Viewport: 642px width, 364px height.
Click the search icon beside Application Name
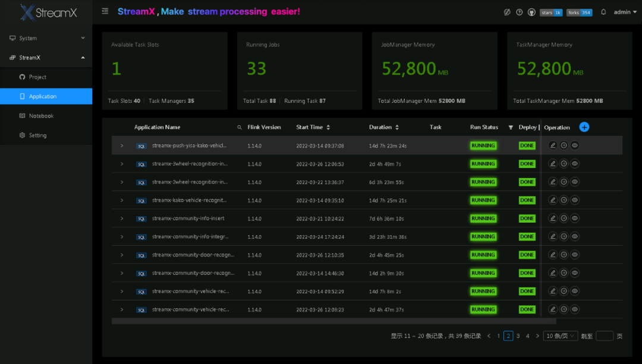point(240,128)
